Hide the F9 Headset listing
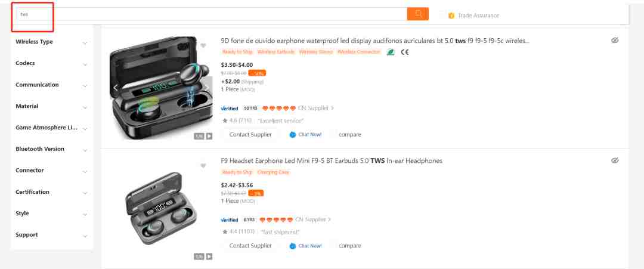Image resolution: width=644 pixels, height=269 pixels. tap(614, 160)
